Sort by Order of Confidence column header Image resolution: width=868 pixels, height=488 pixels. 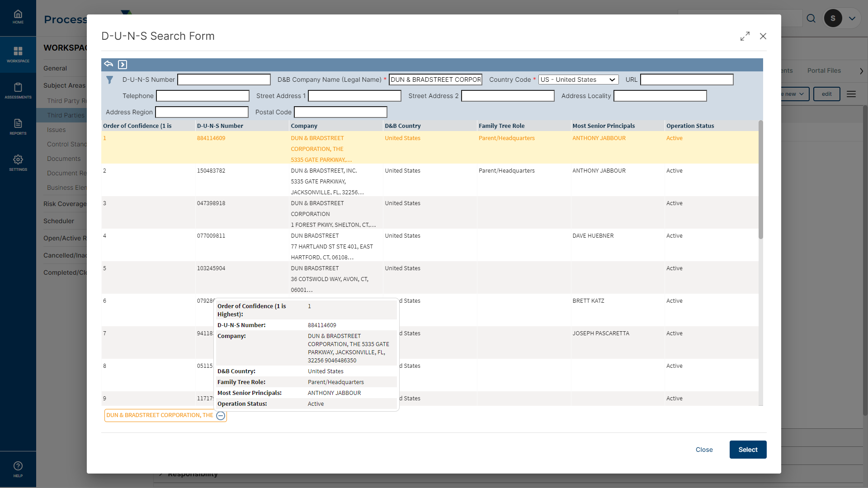[x=148, y=126]
